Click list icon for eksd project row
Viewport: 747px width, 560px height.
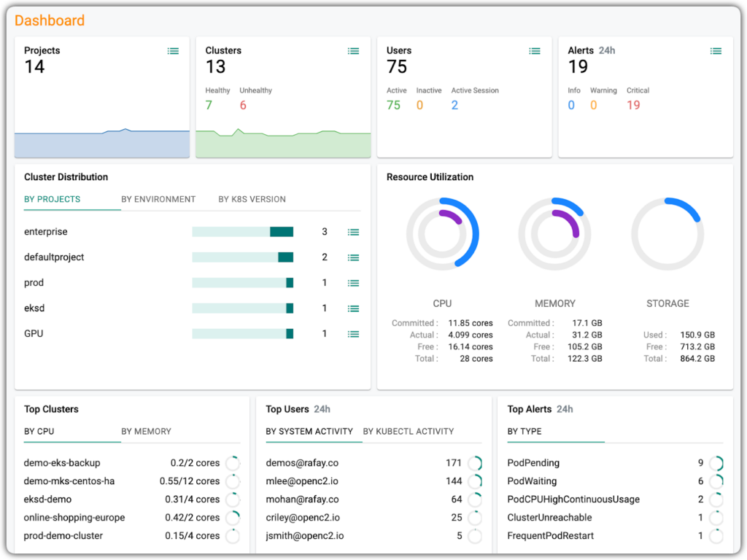[354, 308]
